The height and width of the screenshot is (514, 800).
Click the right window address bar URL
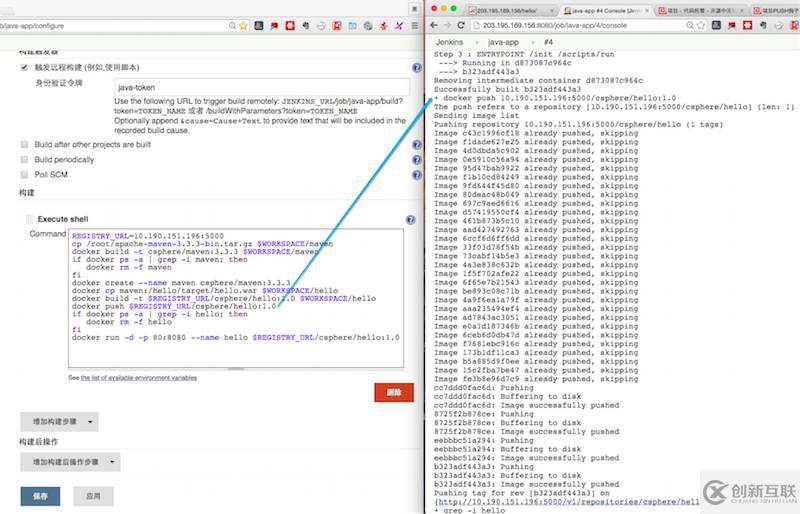[x=555, y=25]
